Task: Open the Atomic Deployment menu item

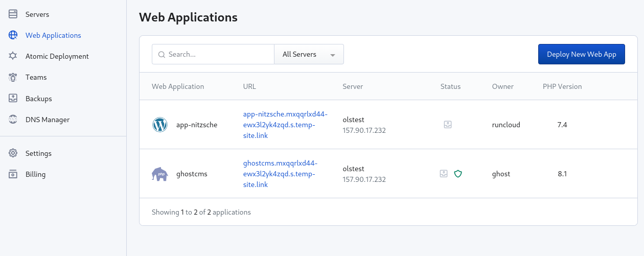Action: pyautogui.click(x=57, y=56)
